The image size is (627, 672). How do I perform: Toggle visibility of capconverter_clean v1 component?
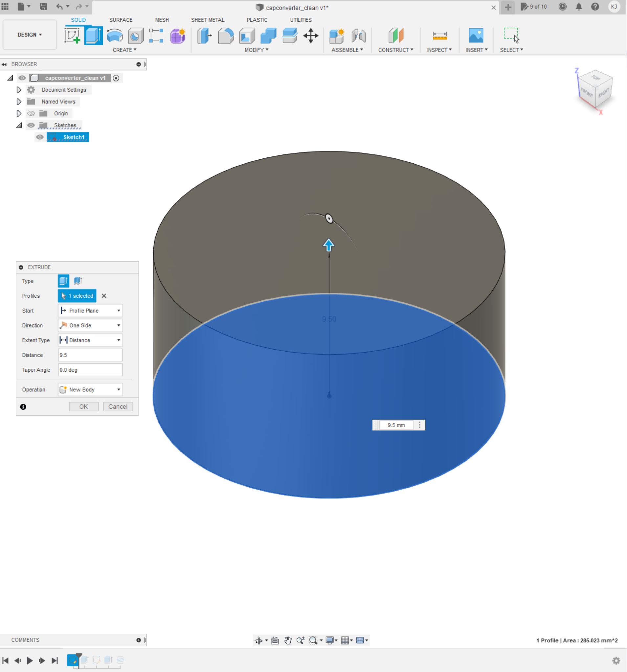pos(22,78)
